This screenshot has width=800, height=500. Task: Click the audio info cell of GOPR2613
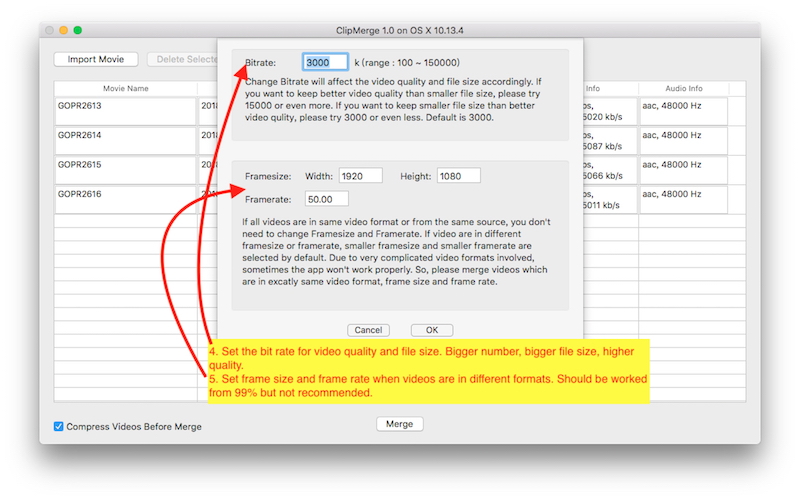point(683,111)
